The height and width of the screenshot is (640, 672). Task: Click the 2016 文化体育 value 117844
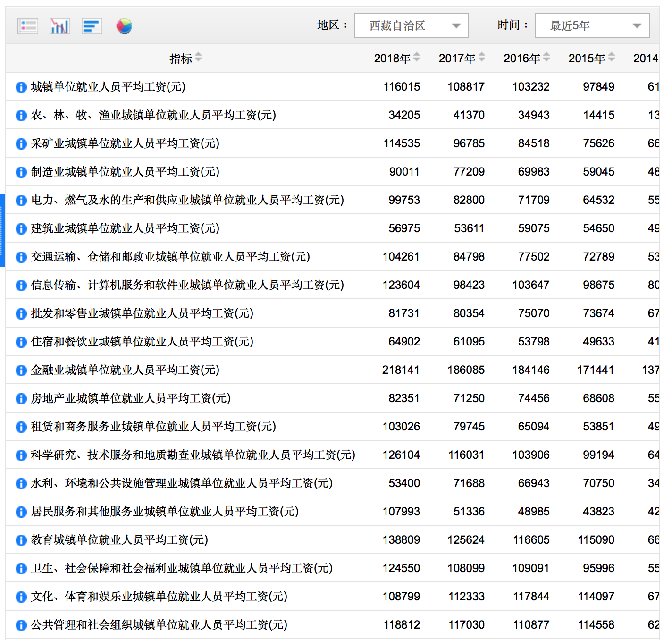[x=531, y=597]
